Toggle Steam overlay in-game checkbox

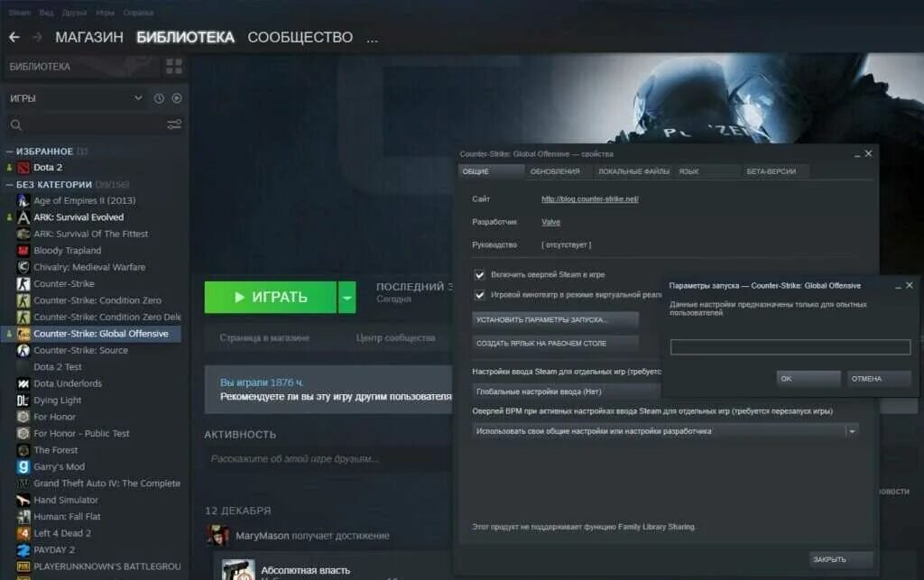pyautogui.click(x=480, y=275)
